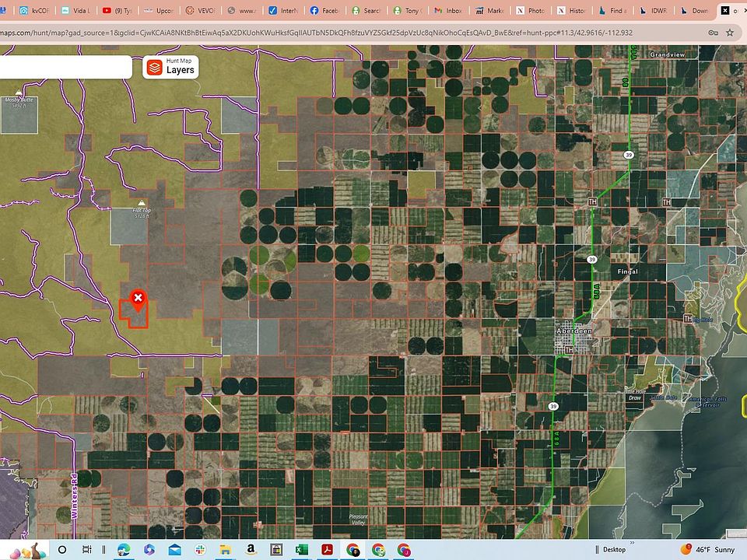
Task: Open the Hunt Map Layers panel
Action: tap(170, 68)
